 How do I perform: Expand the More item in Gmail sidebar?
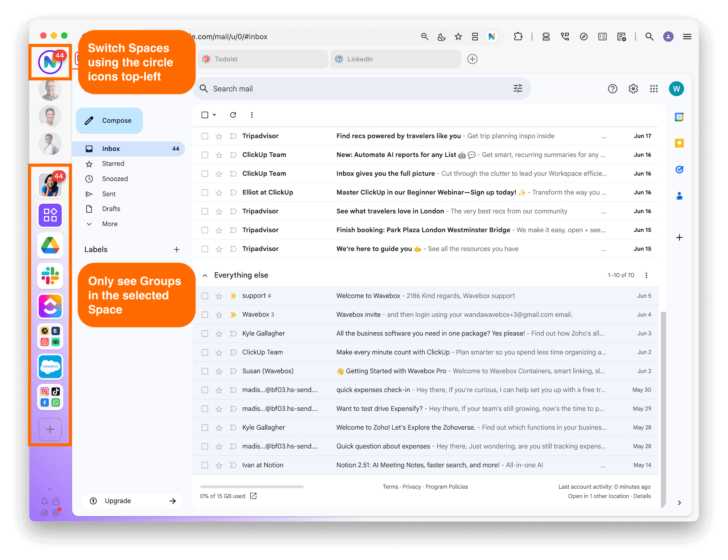(110, 224)
